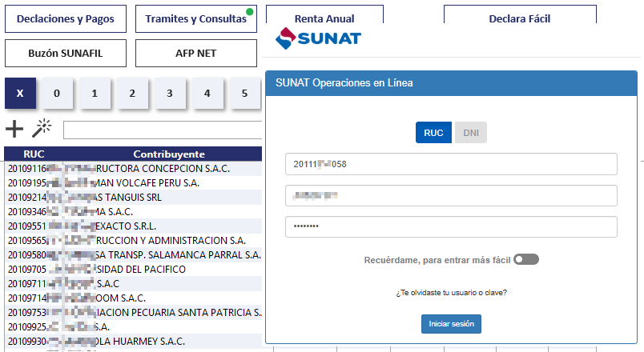Click the Declaciones y Pagos button
This screenshot has width=644, height=352.
(x=66, y=19)
